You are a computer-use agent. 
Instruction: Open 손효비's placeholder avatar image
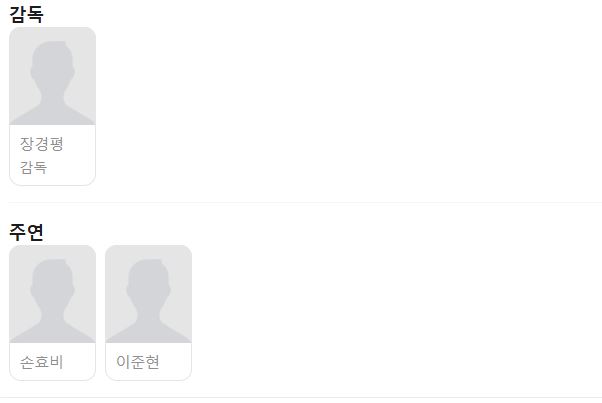53,294
